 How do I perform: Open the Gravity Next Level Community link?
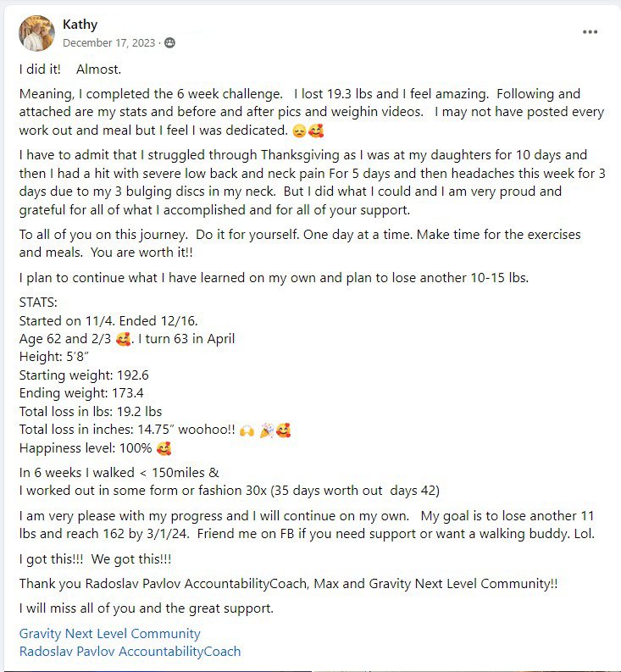click(109, 633)
